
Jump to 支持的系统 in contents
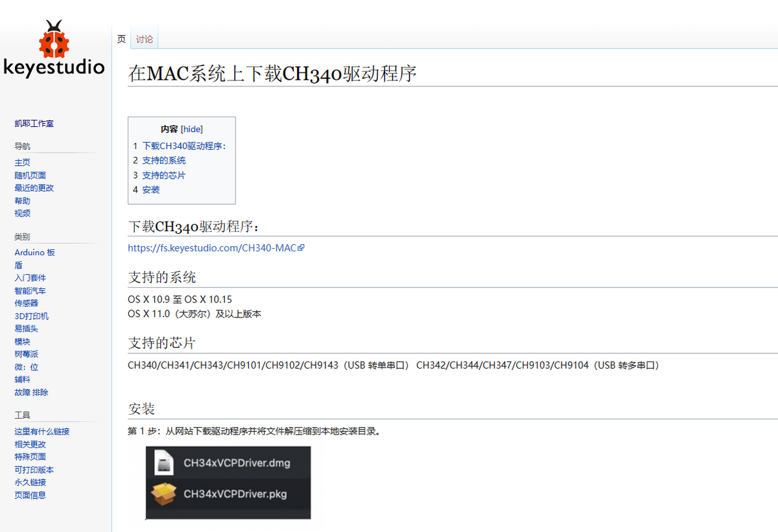164,160
